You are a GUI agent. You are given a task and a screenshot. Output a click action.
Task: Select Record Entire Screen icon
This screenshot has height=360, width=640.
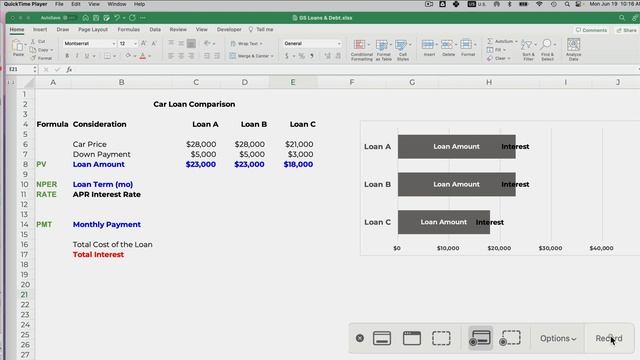coord(480,338)
